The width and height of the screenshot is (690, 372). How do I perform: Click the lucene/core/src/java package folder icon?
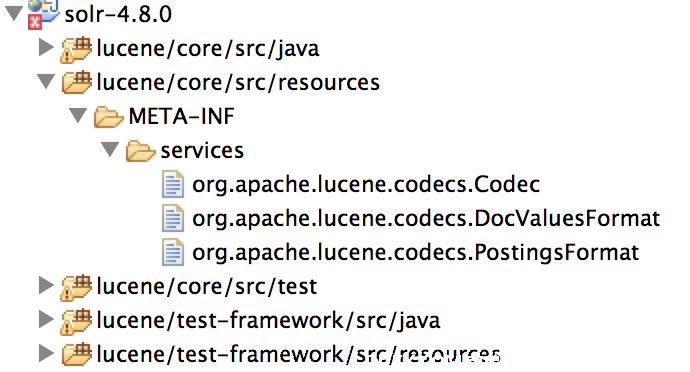76,49
